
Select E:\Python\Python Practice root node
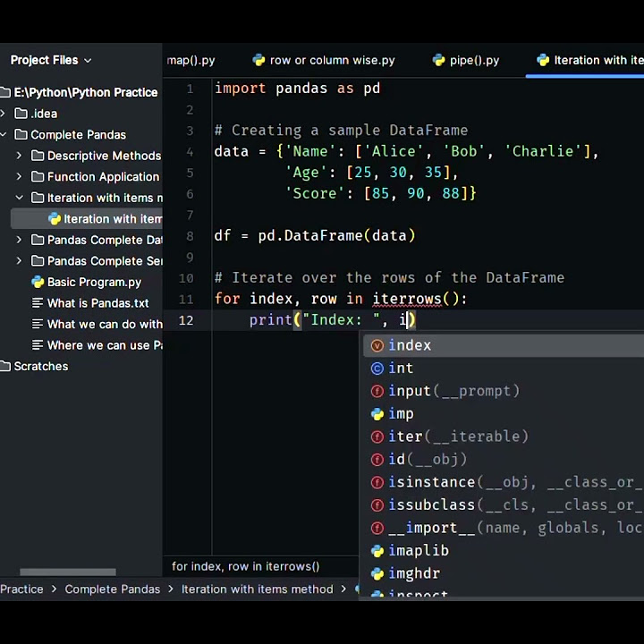[x=86, y=92]
